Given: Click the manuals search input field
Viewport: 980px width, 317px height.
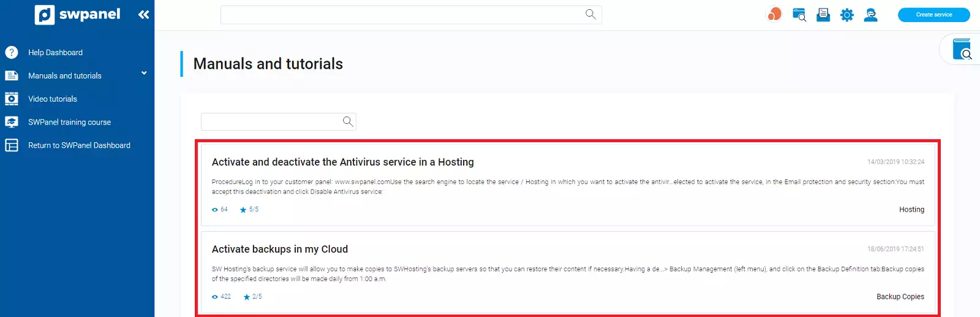Looking at the screenshot, I should [271, 121].
